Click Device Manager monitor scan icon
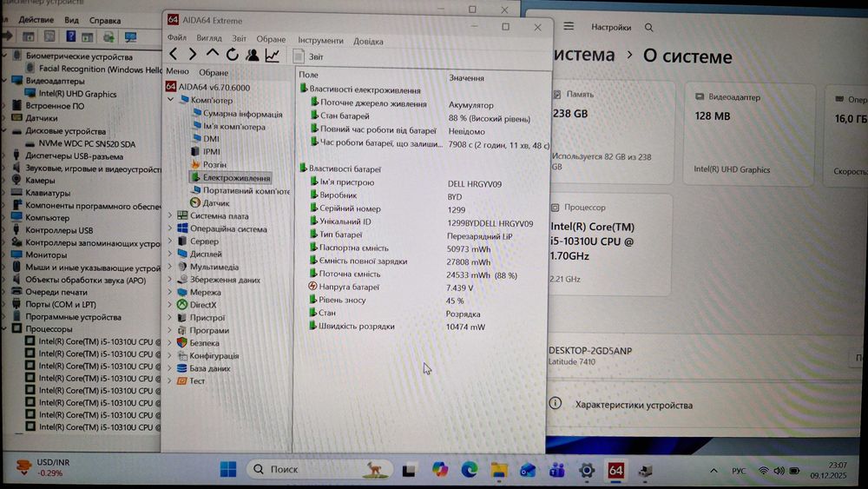The width and height of the screenshot is (868, 489). pos(130,37)
